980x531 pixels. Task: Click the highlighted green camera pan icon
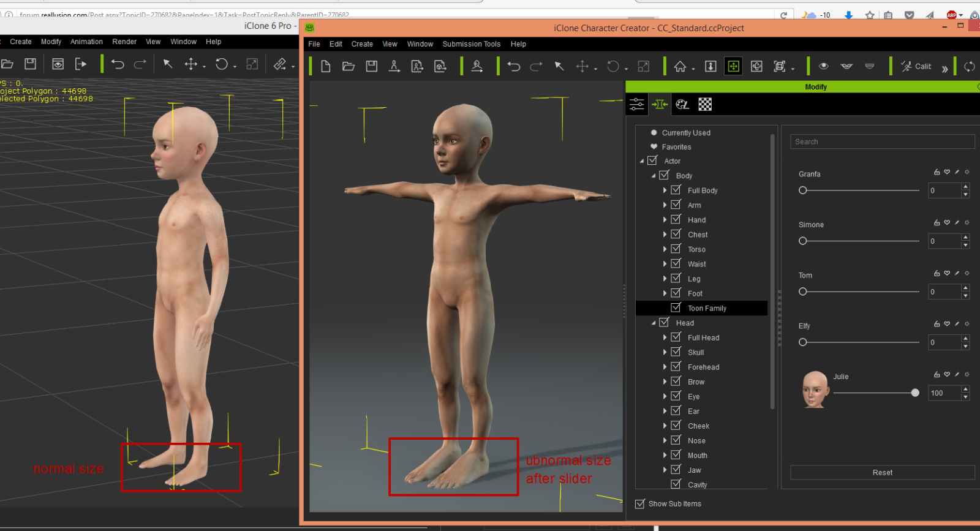click(x=733, y=66)
